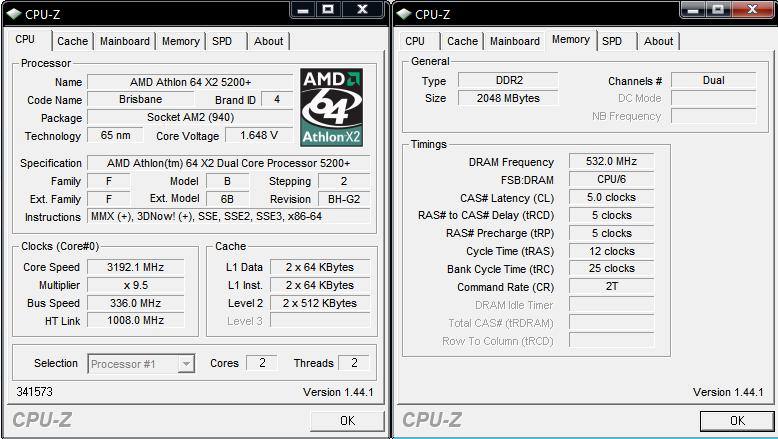Switch to Memory tab in left CPU-Z window
The image size is (778, 439).
[x=181, y=41]
